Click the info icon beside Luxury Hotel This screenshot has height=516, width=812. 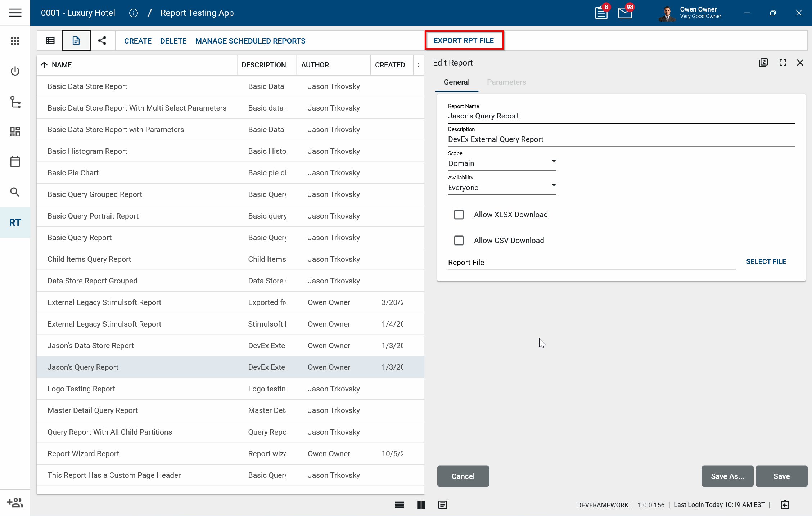pos(134,13)
